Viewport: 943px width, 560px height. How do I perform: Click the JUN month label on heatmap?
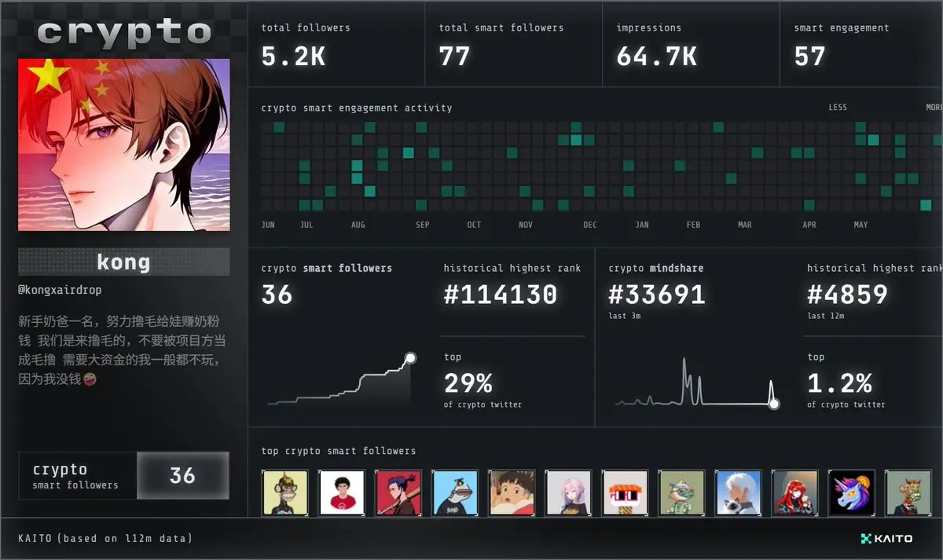coord(268,225)
